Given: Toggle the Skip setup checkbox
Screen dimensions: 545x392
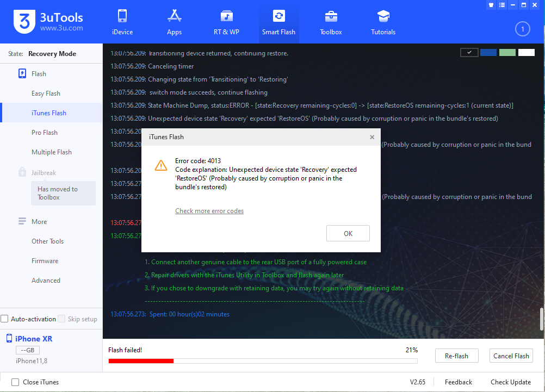Looking at the screenshot, I should 61,319.
